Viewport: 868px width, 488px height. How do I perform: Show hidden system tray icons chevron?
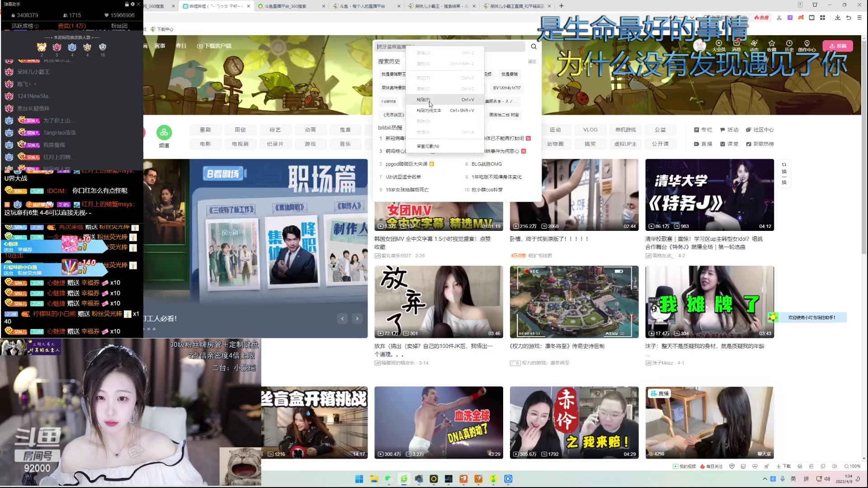(x=764, y=479)
